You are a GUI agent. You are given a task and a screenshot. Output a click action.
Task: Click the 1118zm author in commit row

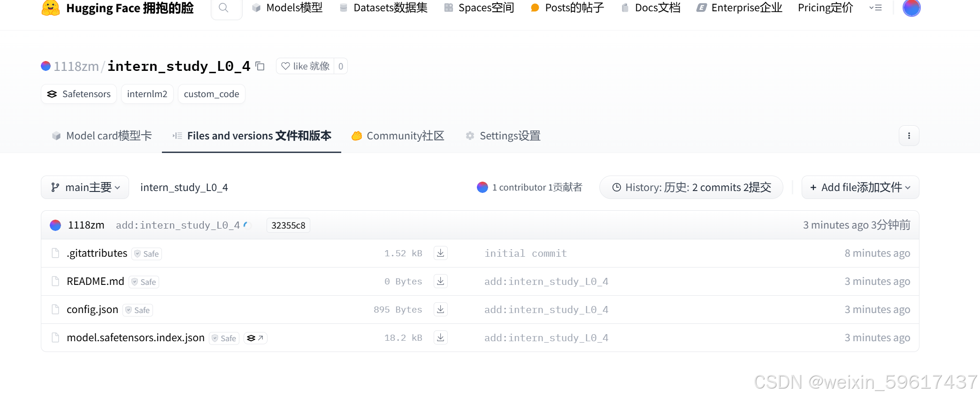(x=86, y=225)
